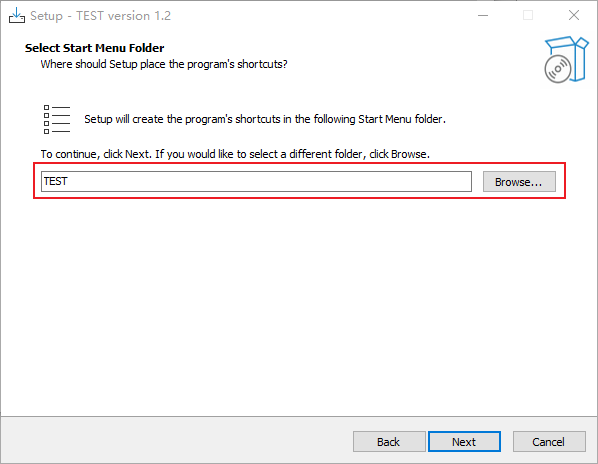Click the "Setup - TEST version 1.2" title

point(100,16)
